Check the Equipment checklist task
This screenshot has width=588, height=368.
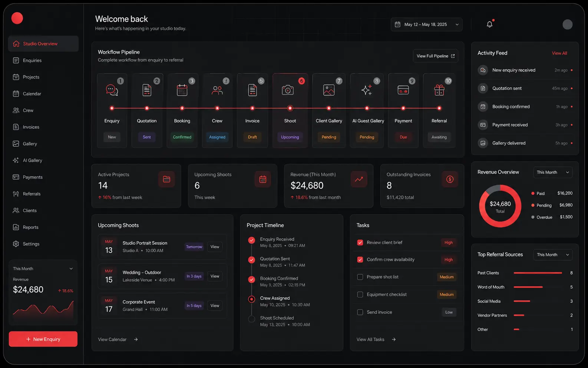pyautogui.click(x=360, y=295)
